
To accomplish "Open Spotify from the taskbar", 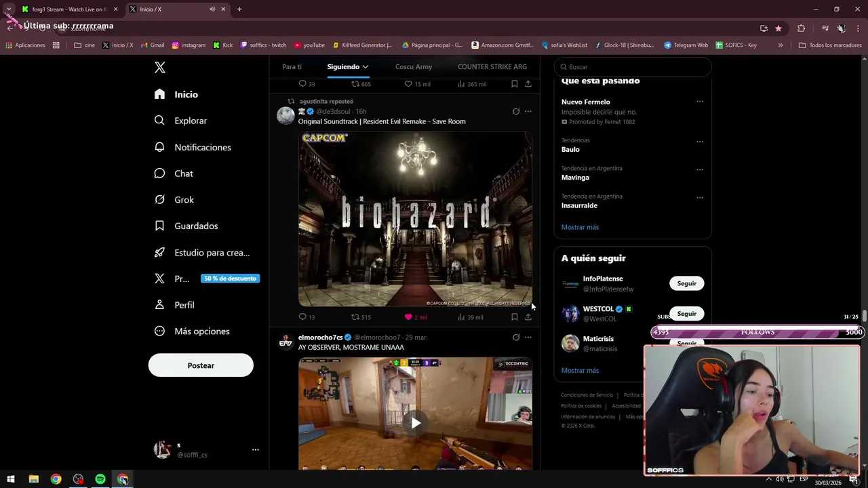I will coord(100,479).
